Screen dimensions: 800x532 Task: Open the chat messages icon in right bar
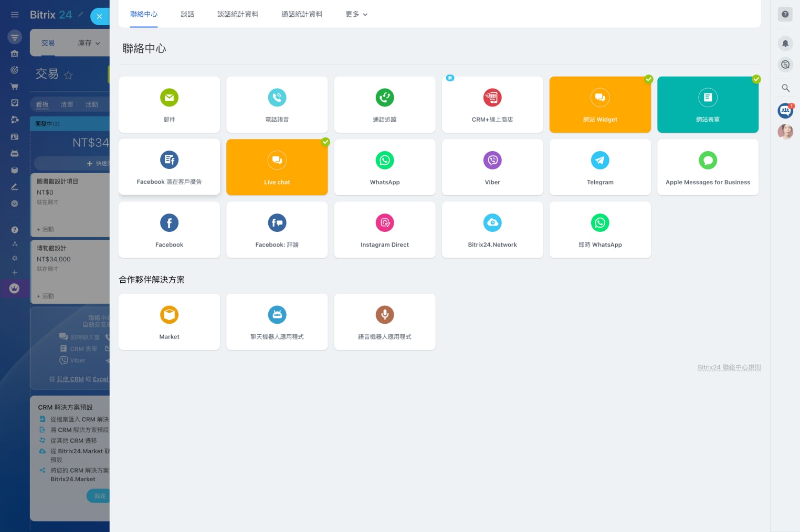785,65
